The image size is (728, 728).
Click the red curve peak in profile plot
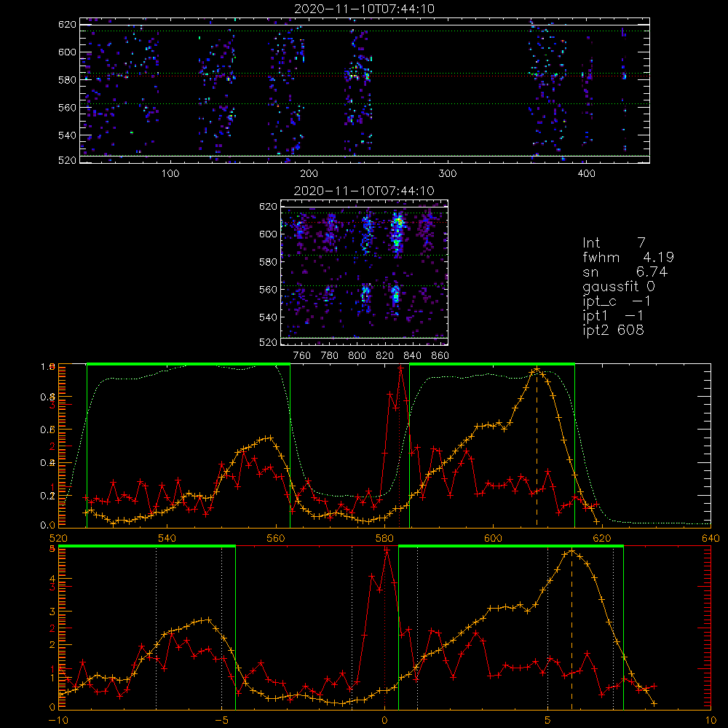coord(400,368)
